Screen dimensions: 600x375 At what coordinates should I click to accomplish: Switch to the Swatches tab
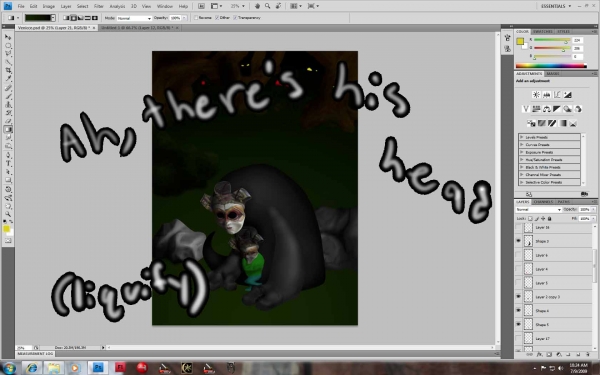tap(542, 31)
